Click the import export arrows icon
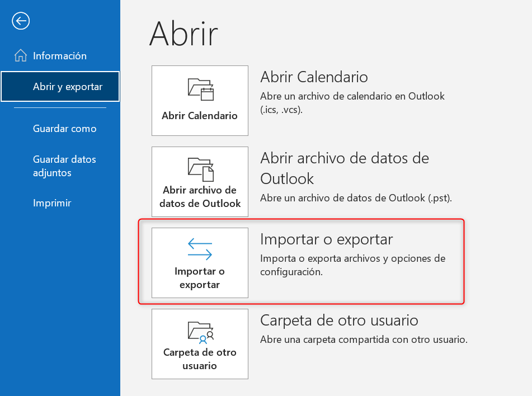The width and height of the screenshot is (532, 396). (200, 249)
